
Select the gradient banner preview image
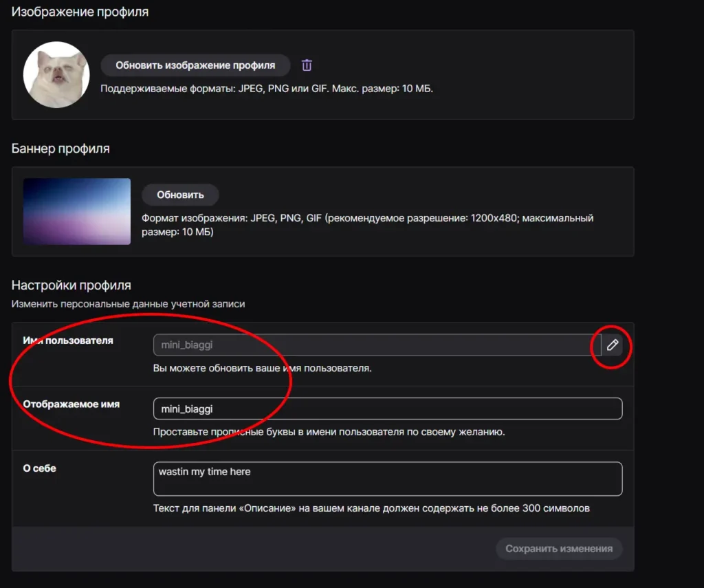(76, 211)
